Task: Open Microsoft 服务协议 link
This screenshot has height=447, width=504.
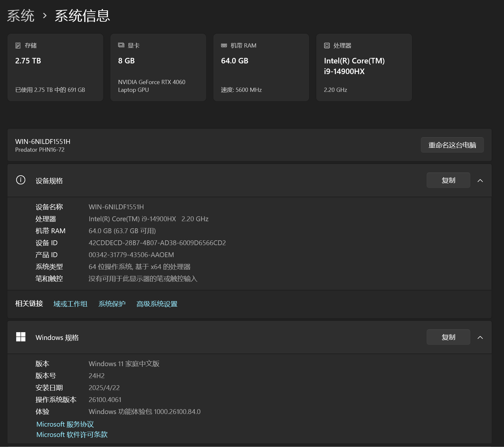Action: click(65, 424)
